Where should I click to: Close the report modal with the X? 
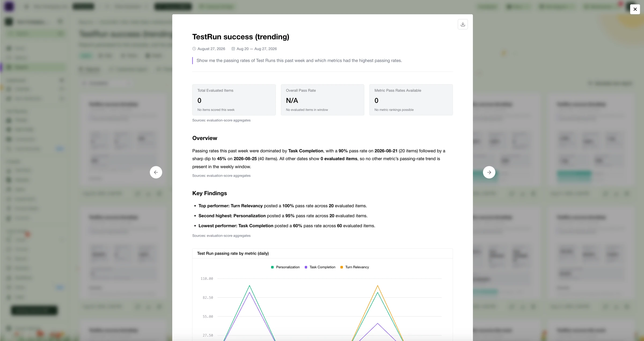tap(635, 9)
